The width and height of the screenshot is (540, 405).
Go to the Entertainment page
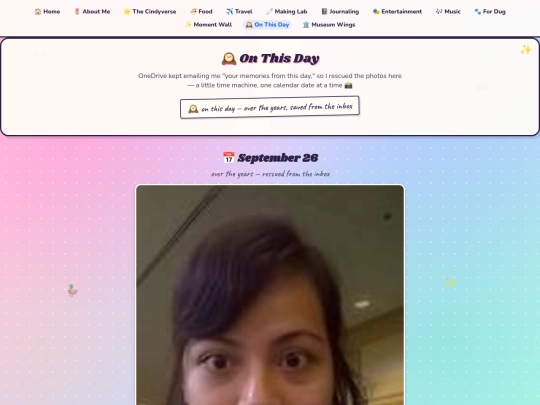pos(397,12)
